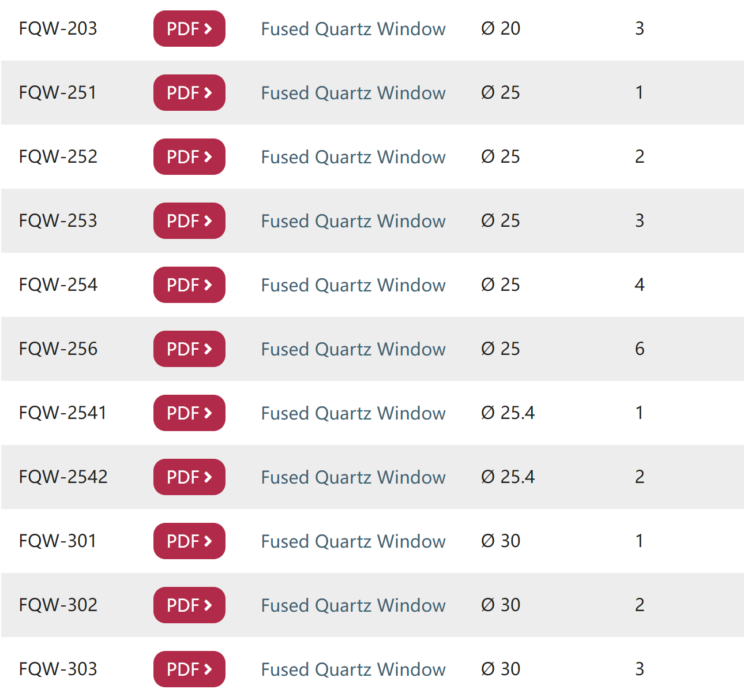Viewport: 744px width, 700px height.
Task: Open the FQW-256 PDF
Action: tap(189, 349)
